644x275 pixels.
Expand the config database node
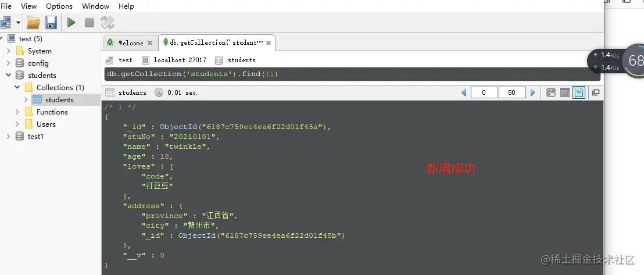click(x=9, y=63)
